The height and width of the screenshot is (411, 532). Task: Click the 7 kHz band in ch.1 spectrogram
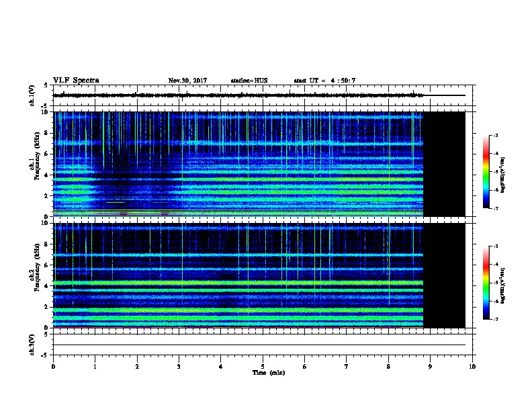238,143
